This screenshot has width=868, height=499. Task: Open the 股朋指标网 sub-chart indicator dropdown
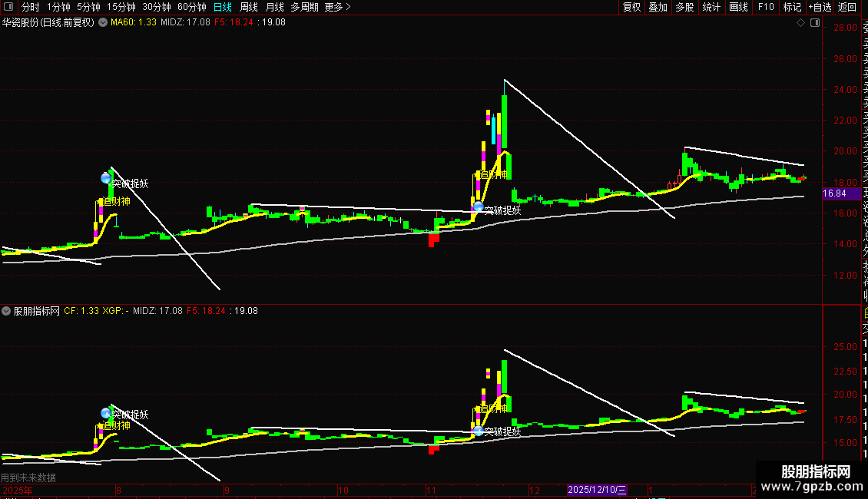tap(6, 311)
